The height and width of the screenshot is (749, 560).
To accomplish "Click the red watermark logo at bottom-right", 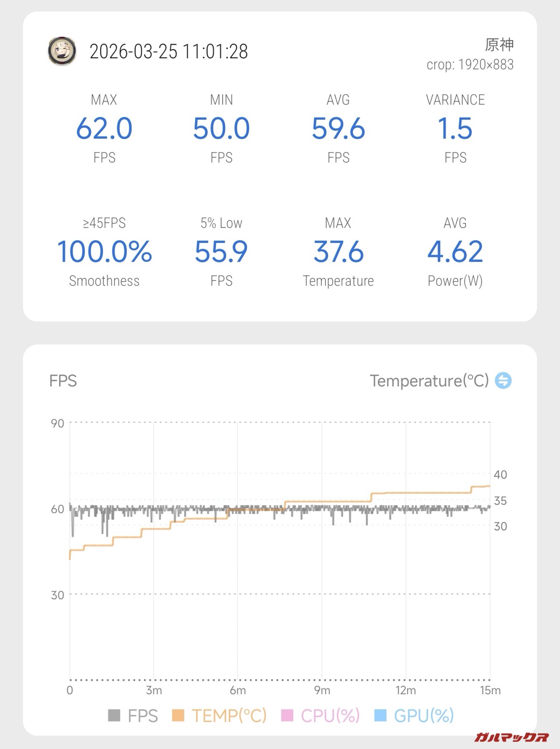I will point(511,737).
